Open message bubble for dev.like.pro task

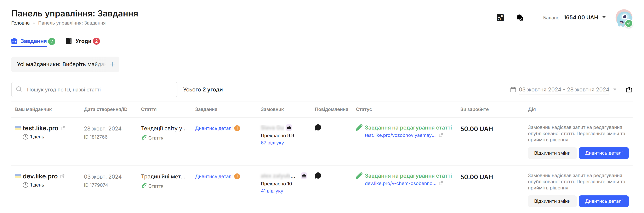pyautogui.click(x=318, y=176)
